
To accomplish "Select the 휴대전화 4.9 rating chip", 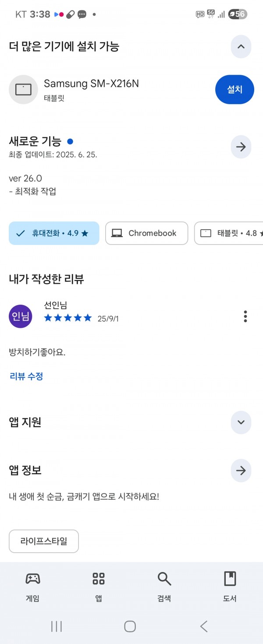I will [x=54, y=233].
